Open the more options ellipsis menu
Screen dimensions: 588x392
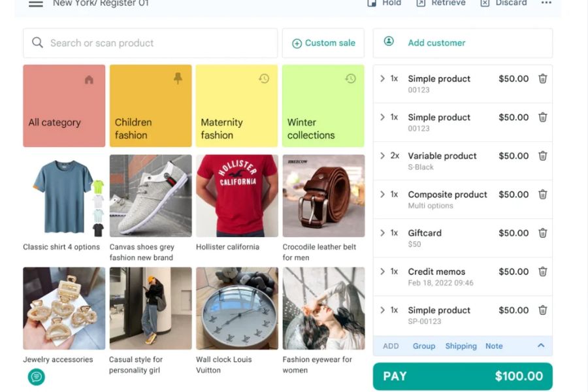546,3
